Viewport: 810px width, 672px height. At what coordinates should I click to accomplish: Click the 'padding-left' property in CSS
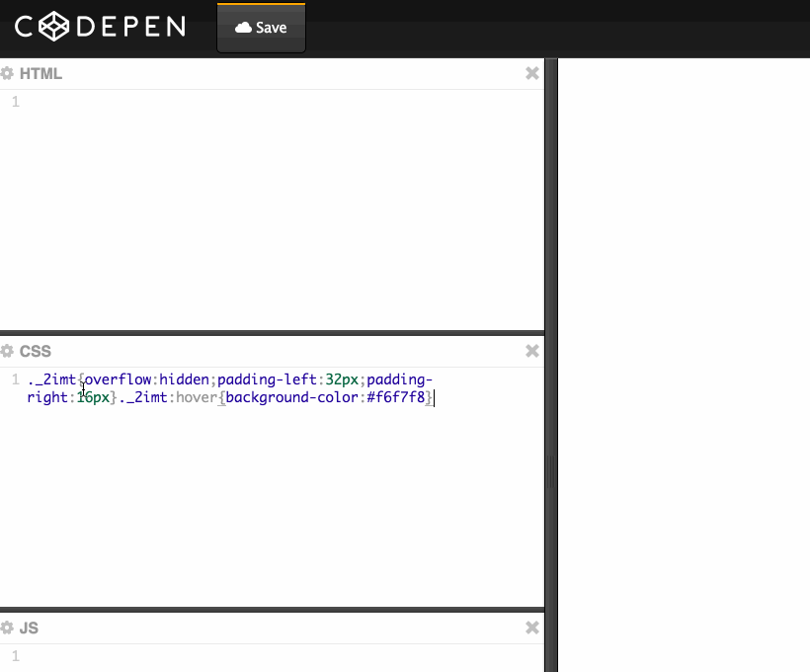[267, 379]
